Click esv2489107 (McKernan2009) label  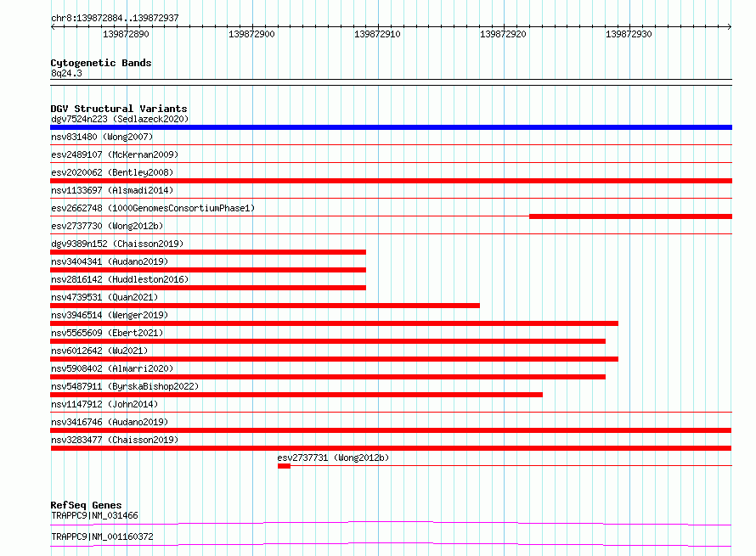click(115, 154)
